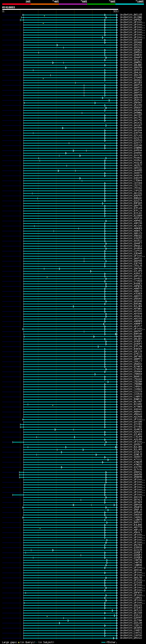The height and width of the screenshot is (644, 146).
Task: Click the cyan ~100% identity color segment
Action: click(x=130, y=4)
